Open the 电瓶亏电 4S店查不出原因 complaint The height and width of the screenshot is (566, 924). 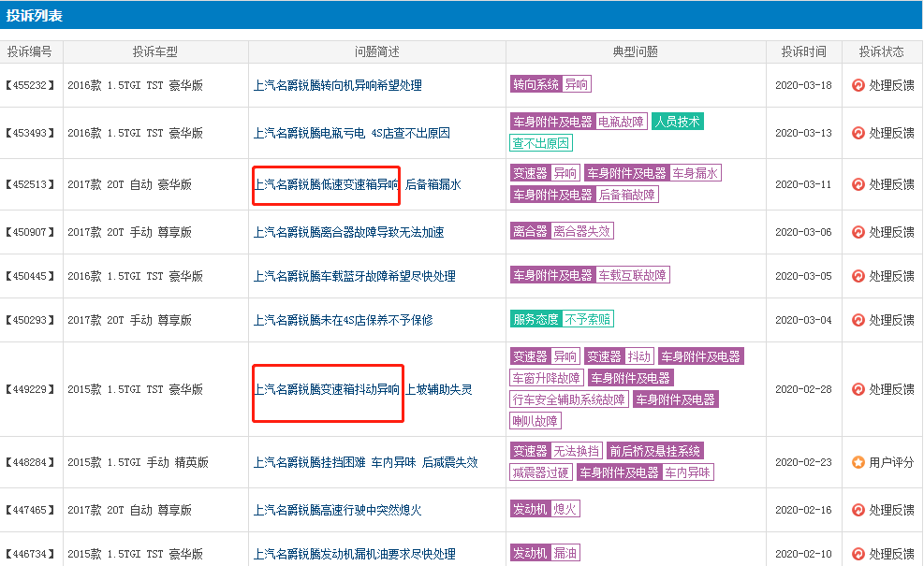pos(351,133)
